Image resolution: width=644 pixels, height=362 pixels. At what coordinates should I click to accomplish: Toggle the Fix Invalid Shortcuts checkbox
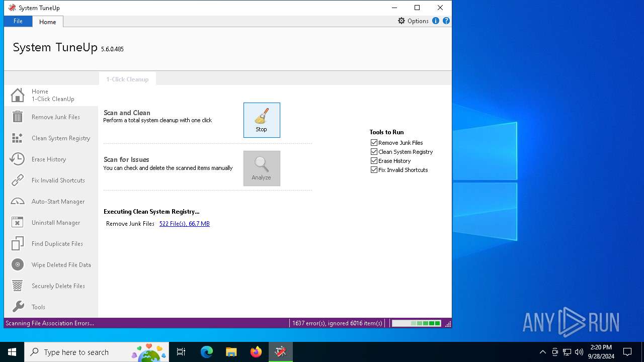(374, 170)
